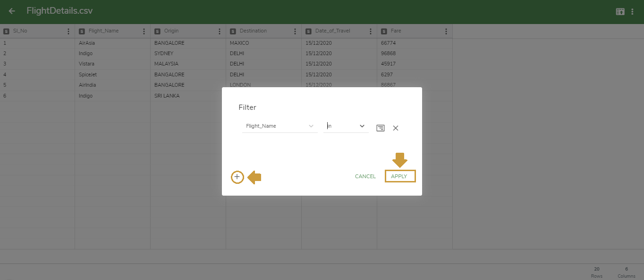The width and height of the screenshot is (644, 280).
Task: Open the table upload icon in the header
Action: pyautogui.click(x=620, y=11)
